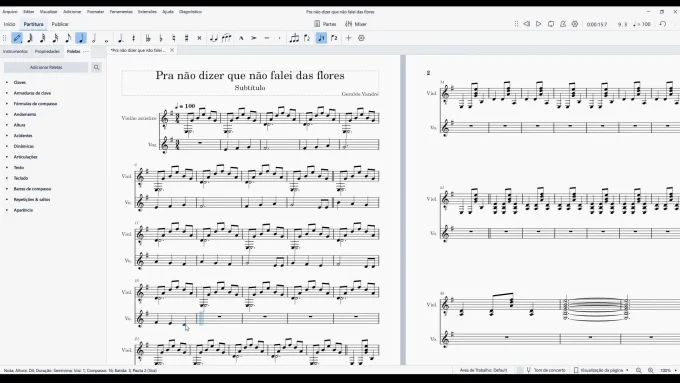Image resolution: width=680 pixels, height=383 pixels.
Task: Click Adicionar Paletas button
Action: [x=46, y=67]
